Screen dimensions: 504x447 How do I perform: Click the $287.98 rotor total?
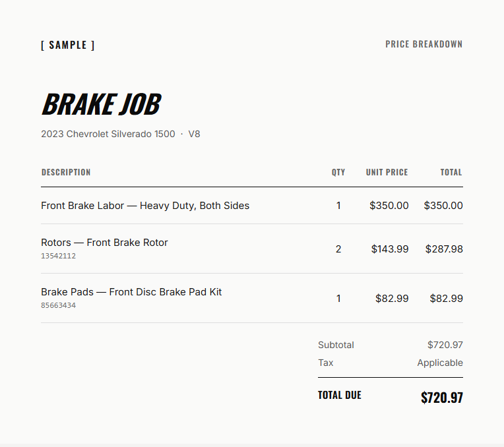[444, 249]
